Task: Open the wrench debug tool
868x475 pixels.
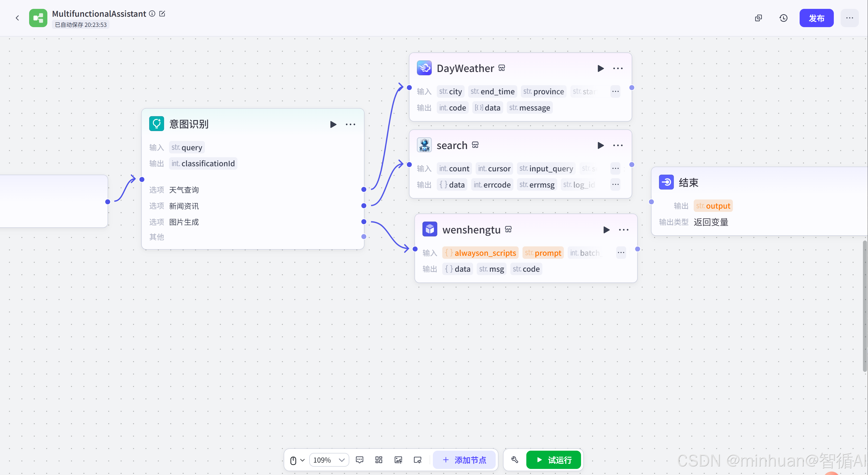Action: pyautogui.click(x=514, y=460)
